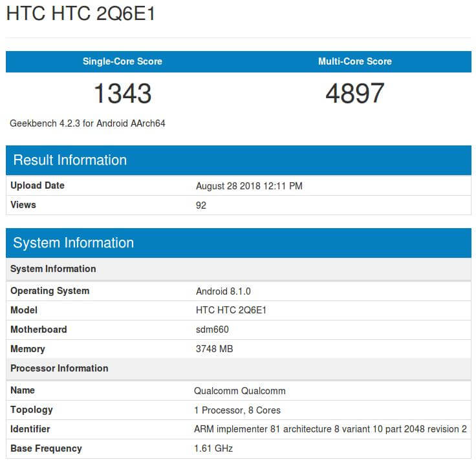Image resolution: width=476 pixels, height=462 pixels.
Task: Select the 'Qualcomm Qualcomm' value
Action: coord(240,391)
